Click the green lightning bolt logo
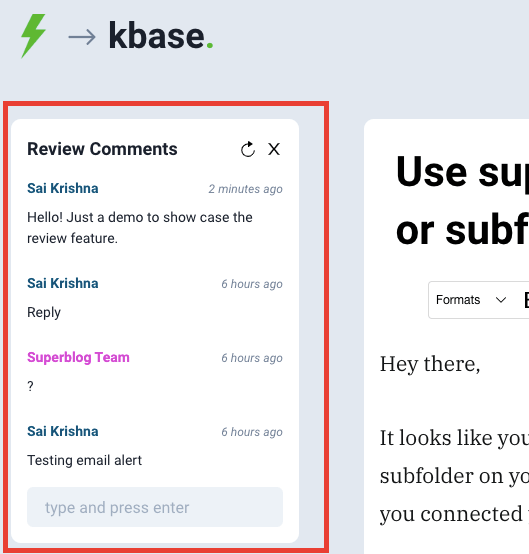 33,36
